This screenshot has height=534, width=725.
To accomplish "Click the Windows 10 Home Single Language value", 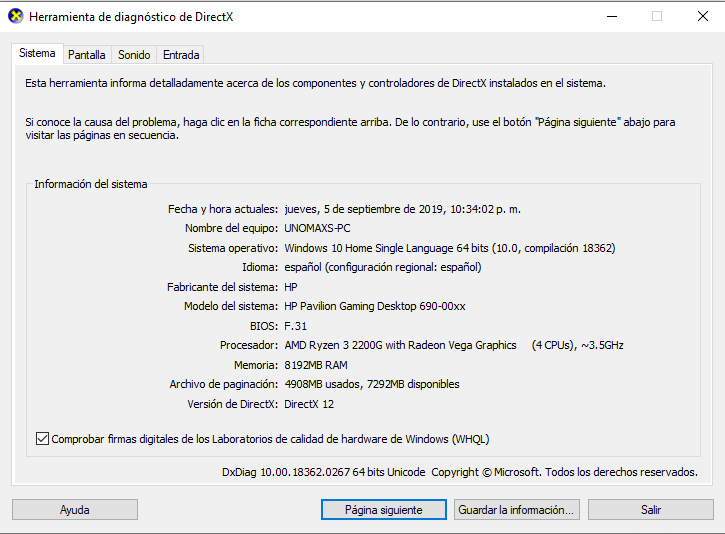I will click(x=449, y=248).
